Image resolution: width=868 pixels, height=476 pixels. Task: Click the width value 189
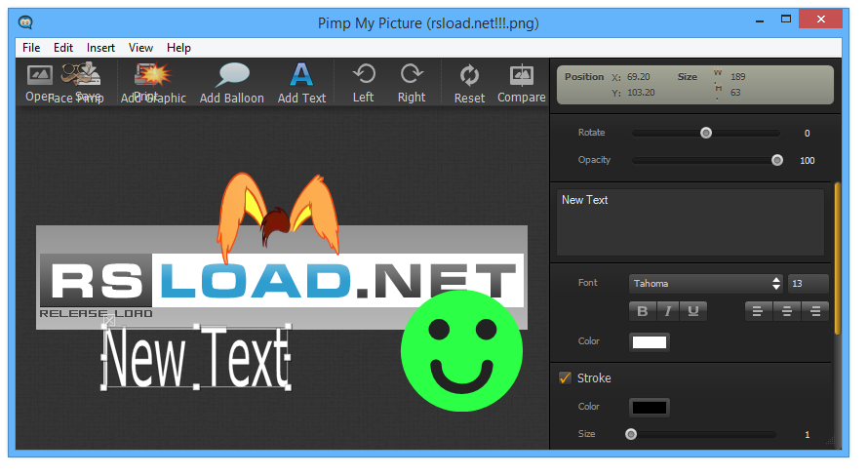[x=738, y=77]
